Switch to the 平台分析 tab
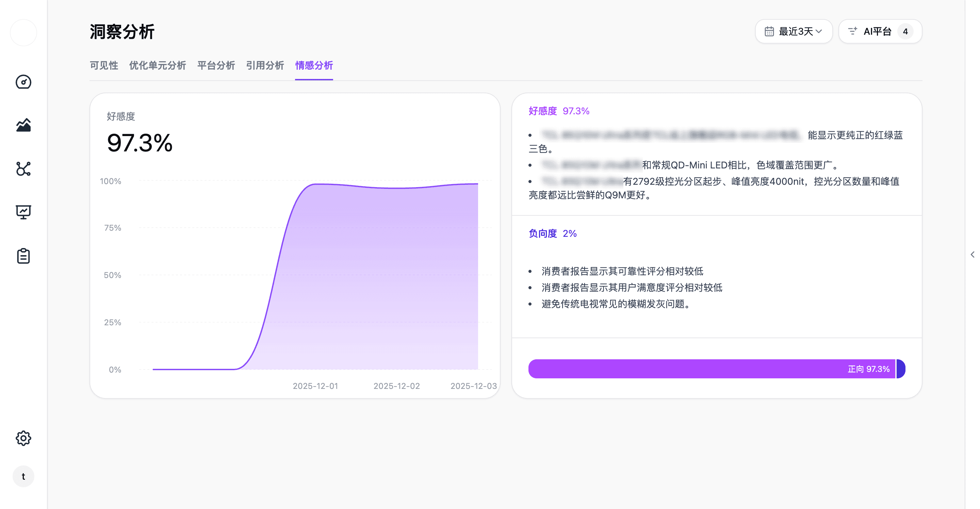 pyautogui.click(x=216, y=65)
